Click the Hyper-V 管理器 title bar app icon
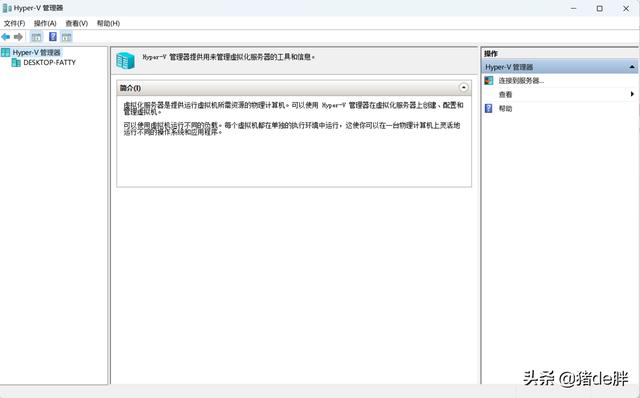The height and width of the screenshot is (398, 640). (7, 8)
